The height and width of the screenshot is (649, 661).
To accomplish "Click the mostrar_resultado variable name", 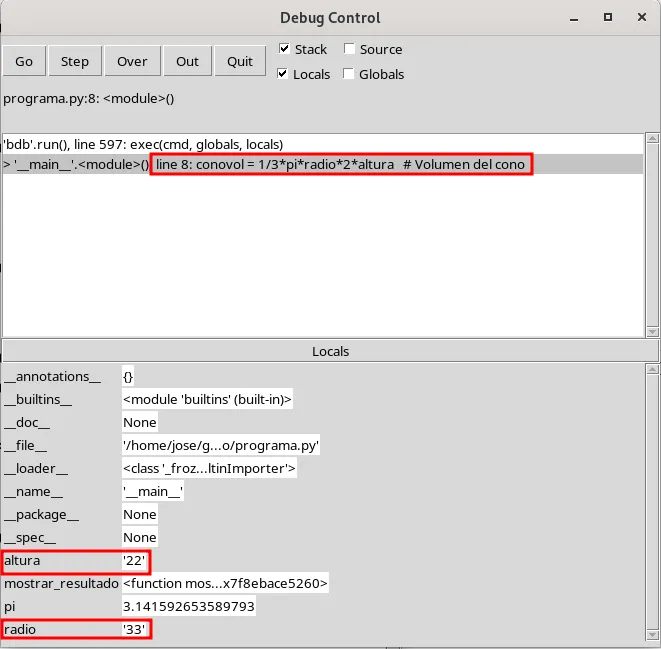I will tap(61, 584).
